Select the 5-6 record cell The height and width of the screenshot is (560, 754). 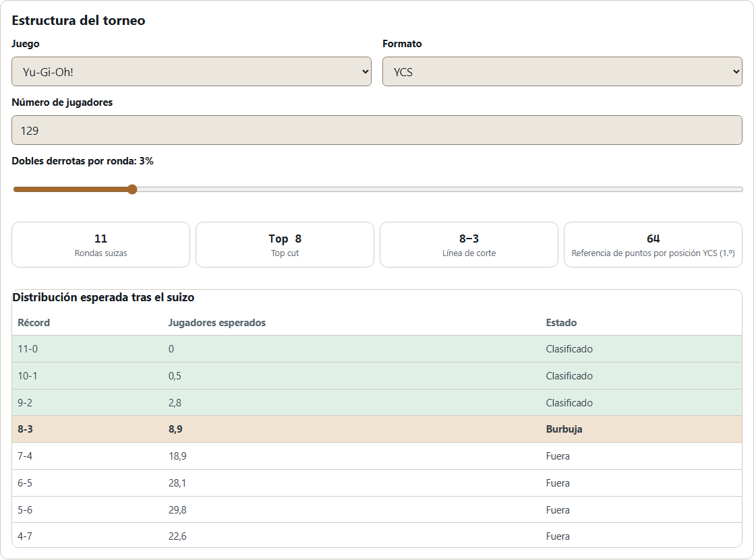(x=25, y=510)
